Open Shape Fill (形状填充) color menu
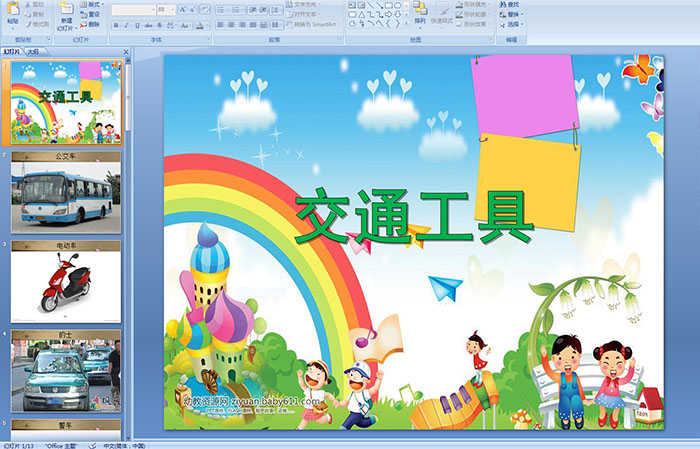The image size is (700, 449). pyautogui.click(x=473, y=4)
